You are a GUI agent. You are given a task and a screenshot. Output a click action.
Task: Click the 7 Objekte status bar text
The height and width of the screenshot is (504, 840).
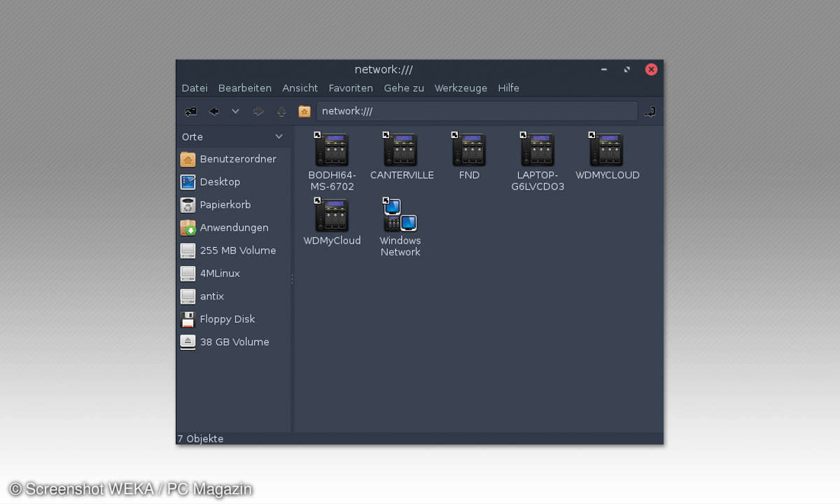pyautogui.click(x=200, y=439)
